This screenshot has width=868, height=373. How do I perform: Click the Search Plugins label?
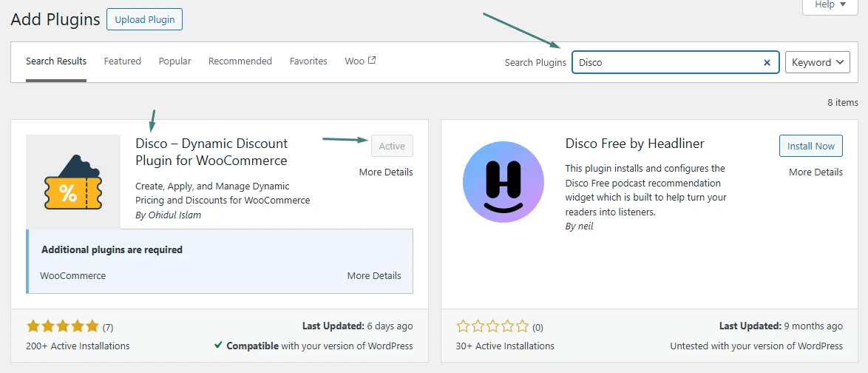point(535,63)
